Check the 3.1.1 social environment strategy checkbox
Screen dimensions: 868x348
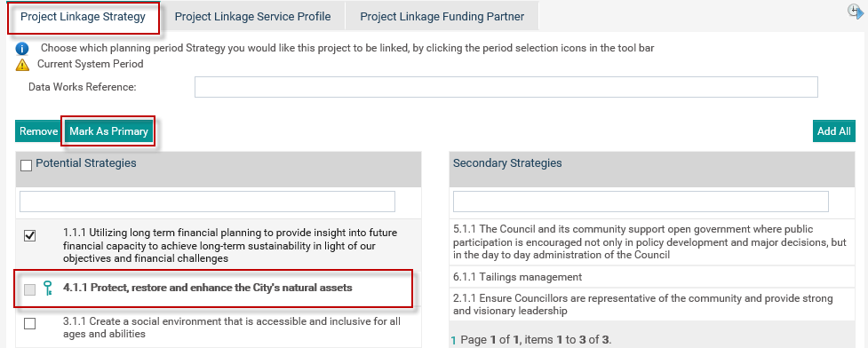(x=30, y=324)
